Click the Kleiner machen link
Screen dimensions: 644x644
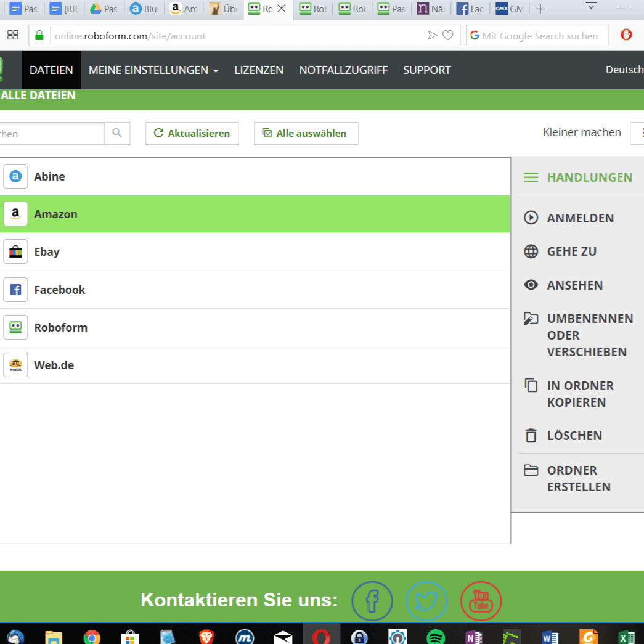[x=582, y=132]
